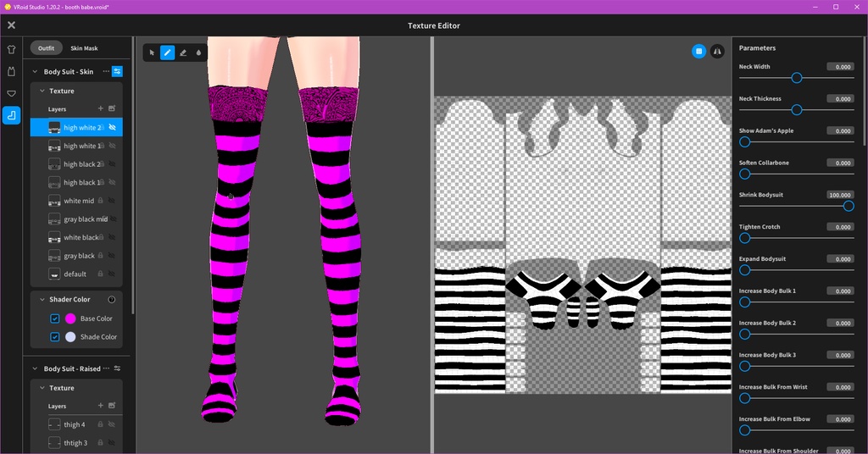Adjust the Neck Width slider handle
The image size is (868, 454).
tap(797, 78)
